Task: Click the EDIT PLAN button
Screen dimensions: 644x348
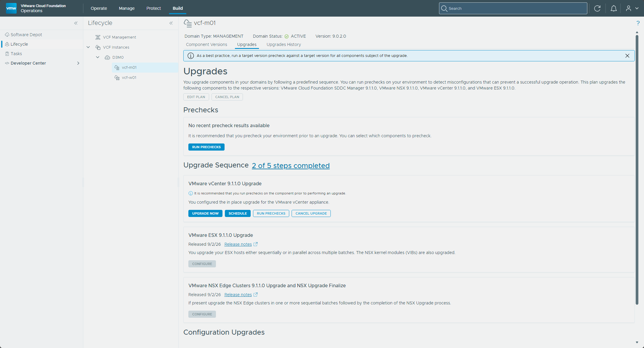Action: 196,97
